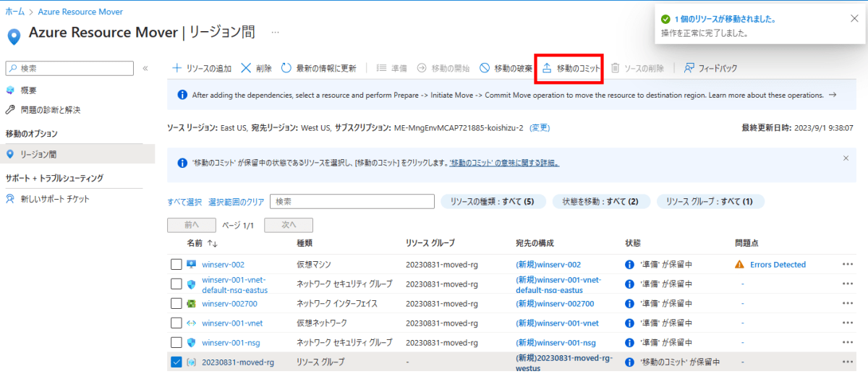This screenshot has height=387, width=868.
Task: Open the winserv-001-vnet name link
Action: pos(231,323)
